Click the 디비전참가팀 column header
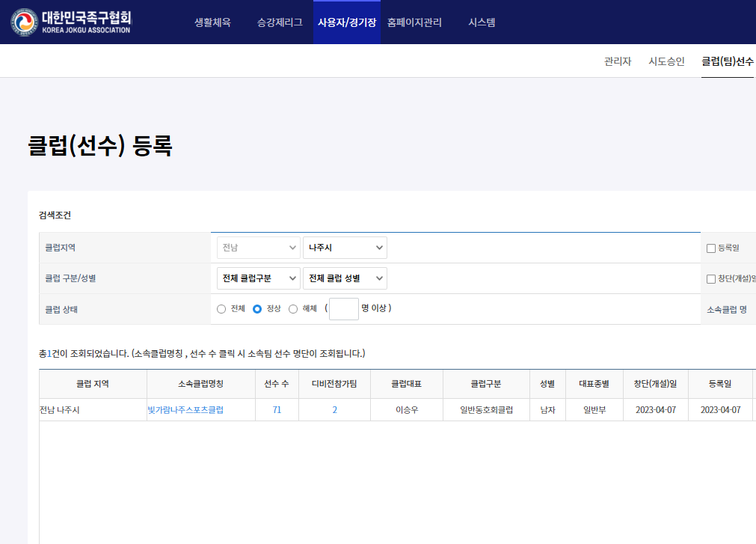The width and height of the screenshot is (756, 544). coord(334,384)
